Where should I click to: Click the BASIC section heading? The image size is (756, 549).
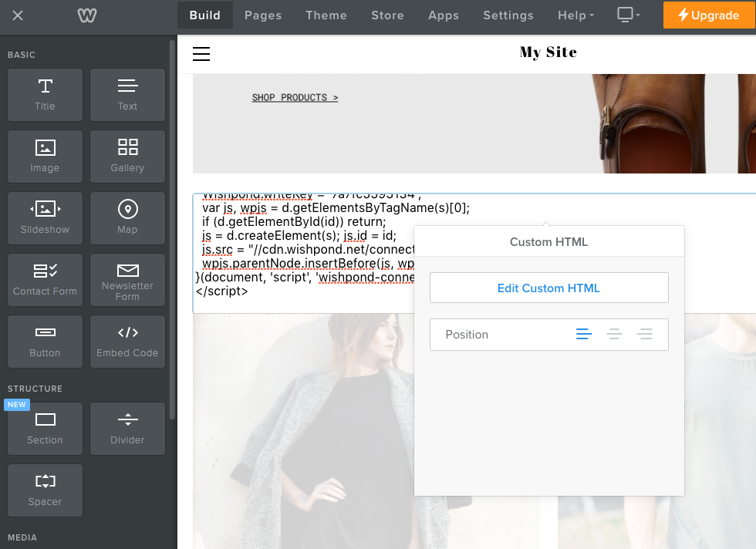22,55
